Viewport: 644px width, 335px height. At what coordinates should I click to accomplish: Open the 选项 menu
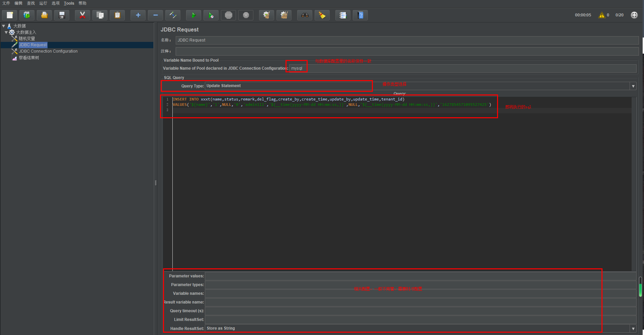pos(56,3)
